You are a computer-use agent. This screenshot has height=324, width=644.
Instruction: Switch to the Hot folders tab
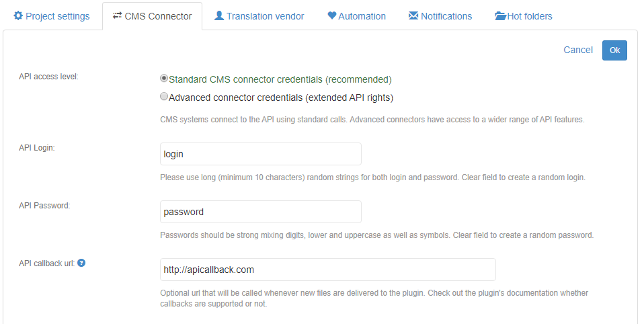click(x=524, y=16)
